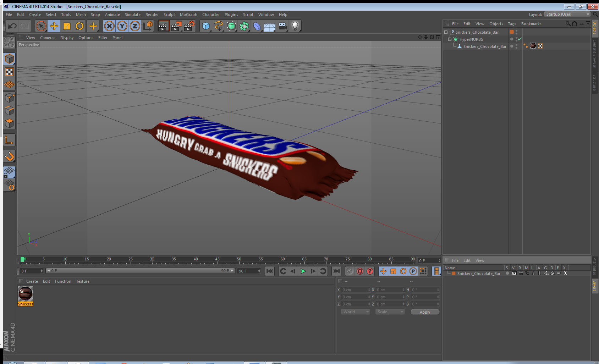Image resolution: width=599 pixels, height=364 pixels.
Task: Select the Snickers texture tag in Objects panel
Action: pos(533,46)
